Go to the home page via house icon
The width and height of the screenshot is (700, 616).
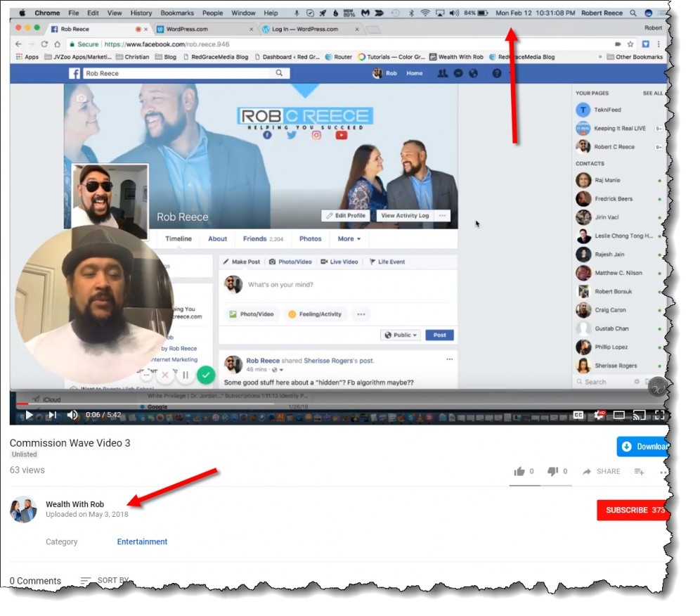pyautogui.click(x=57, y=44)
